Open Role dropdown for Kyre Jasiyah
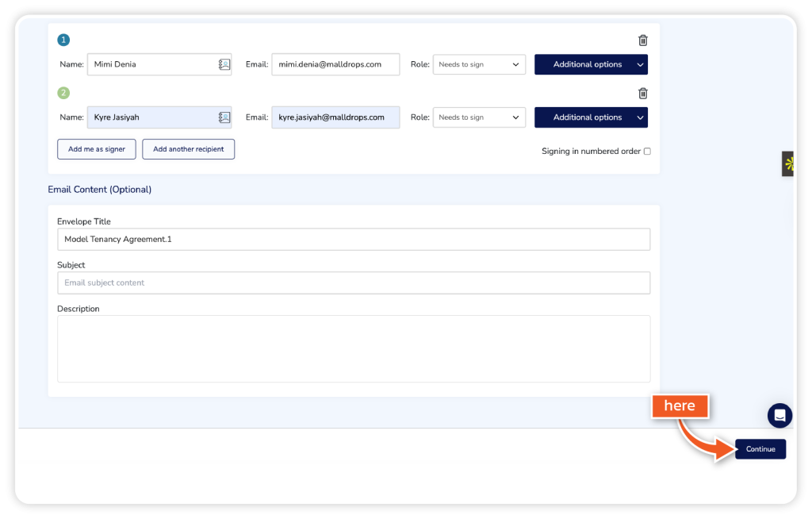Image resolution: width=812 pixels, height=519 pixels. pyautogui.click(x=479, y=117)
